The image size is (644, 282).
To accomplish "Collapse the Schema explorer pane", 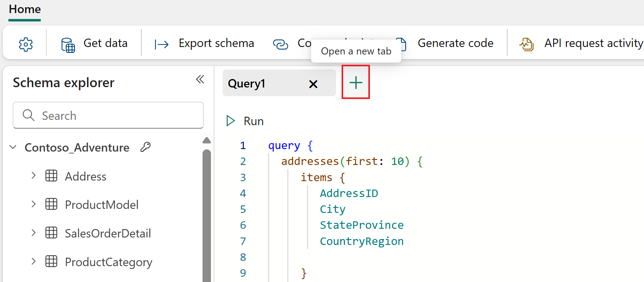I will coord(200,79).
